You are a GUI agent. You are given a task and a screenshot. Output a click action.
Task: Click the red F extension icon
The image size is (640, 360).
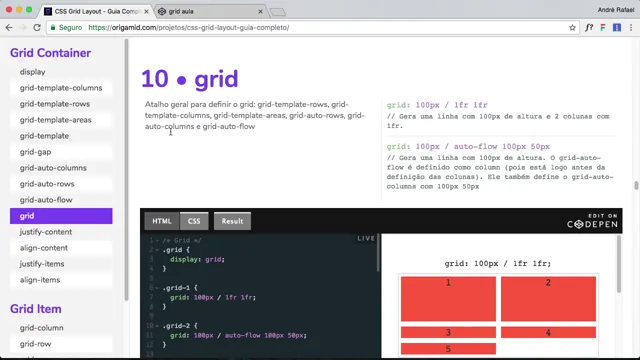click(603, 28)
